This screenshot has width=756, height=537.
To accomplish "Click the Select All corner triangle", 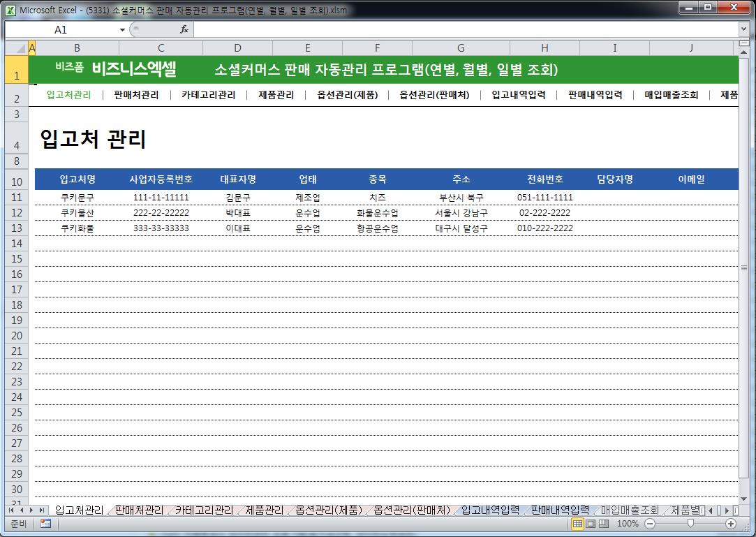I will tap(17, 47).
